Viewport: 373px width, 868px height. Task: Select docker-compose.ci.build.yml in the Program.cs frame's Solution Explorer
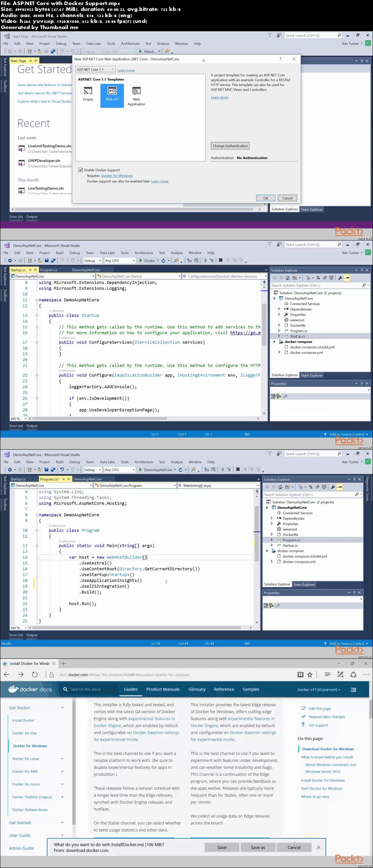click(x=305, y=556)
